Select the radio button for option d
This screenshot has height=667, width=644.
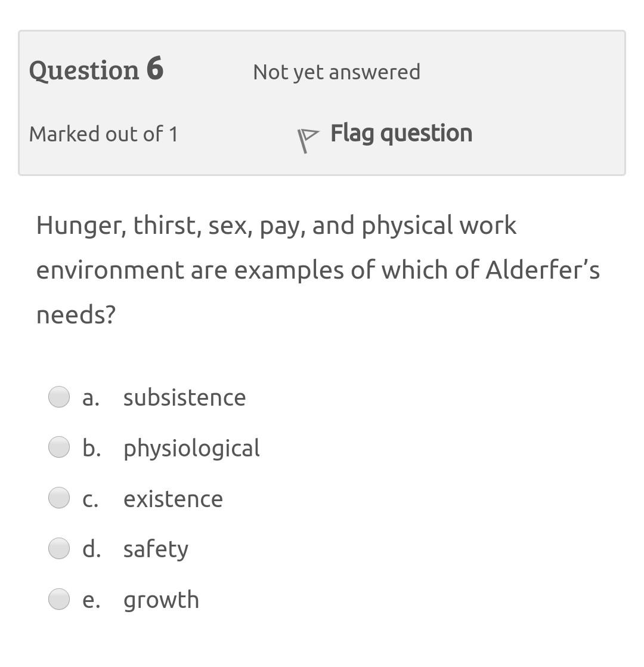point(58,548)
